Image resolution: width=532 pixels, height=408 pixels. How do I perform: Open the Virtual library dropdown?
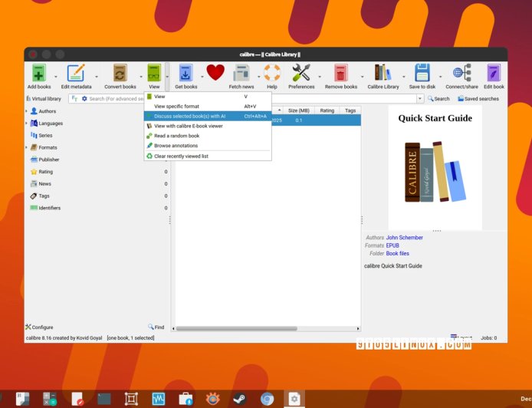pyautogui.click(x=44, y=99)
